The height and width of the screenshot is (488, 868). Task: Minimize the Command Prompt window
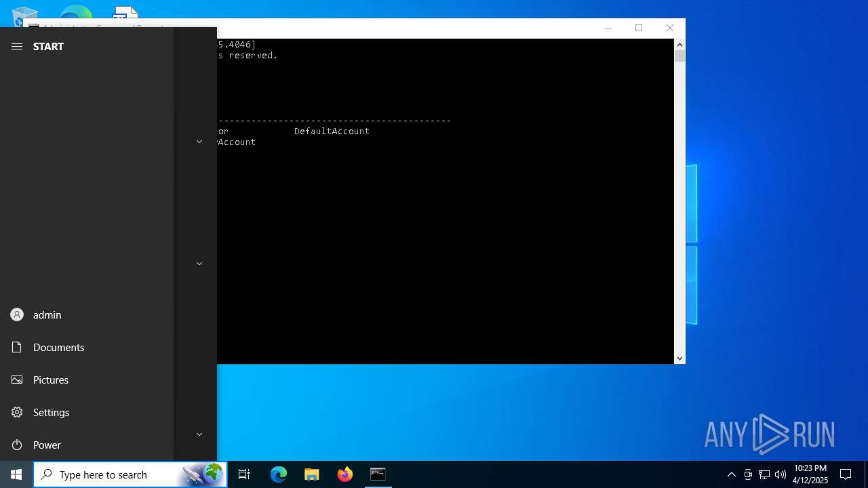coord(608,28)
